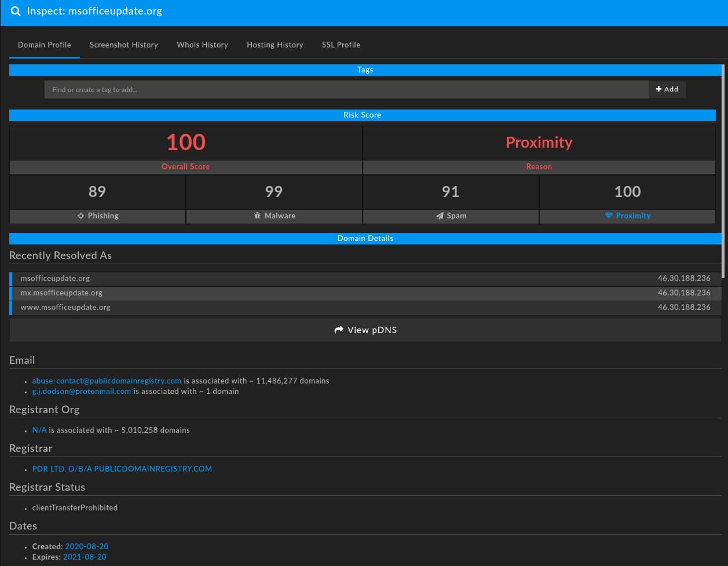The image size is (728, 566).
Task: Click the N/A registrant org link
Action: pyautogui.click(x=39, y=430)
